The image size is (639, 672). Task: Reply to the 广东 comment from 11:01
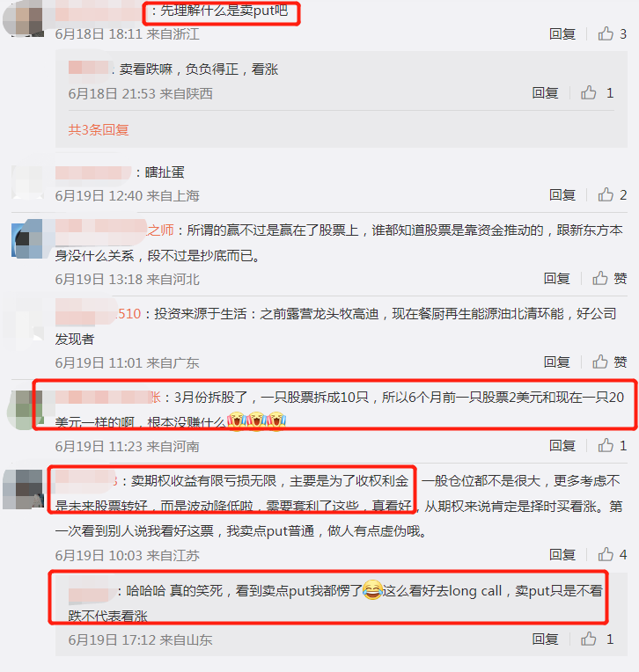556,362
